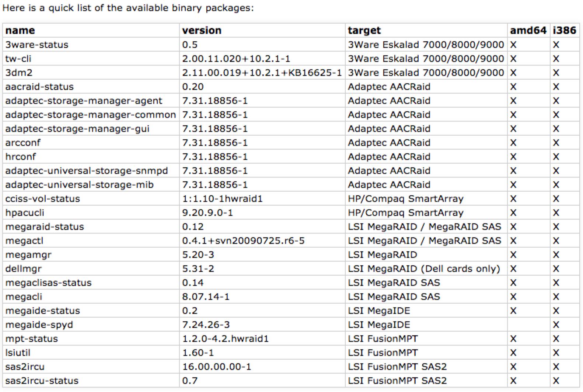Click "HP/Compaq SmartArray" in the hpacucli row
583x392 pixels.
coord(405,213)
